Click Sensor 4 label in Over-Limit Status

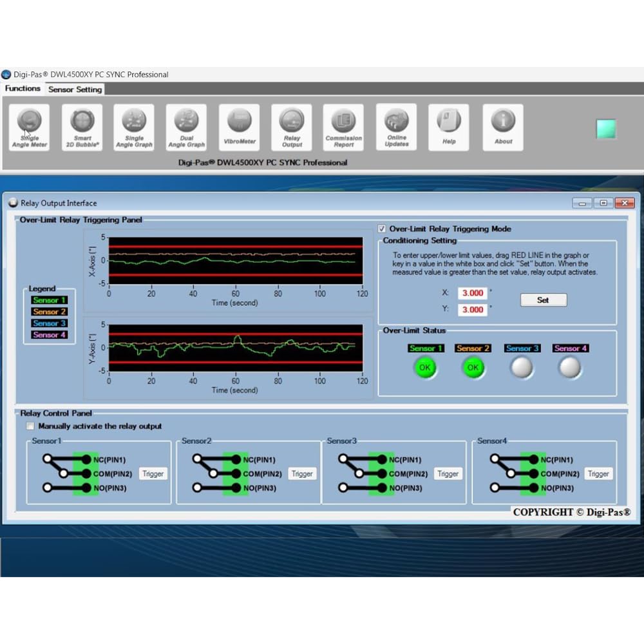[571, 348]
